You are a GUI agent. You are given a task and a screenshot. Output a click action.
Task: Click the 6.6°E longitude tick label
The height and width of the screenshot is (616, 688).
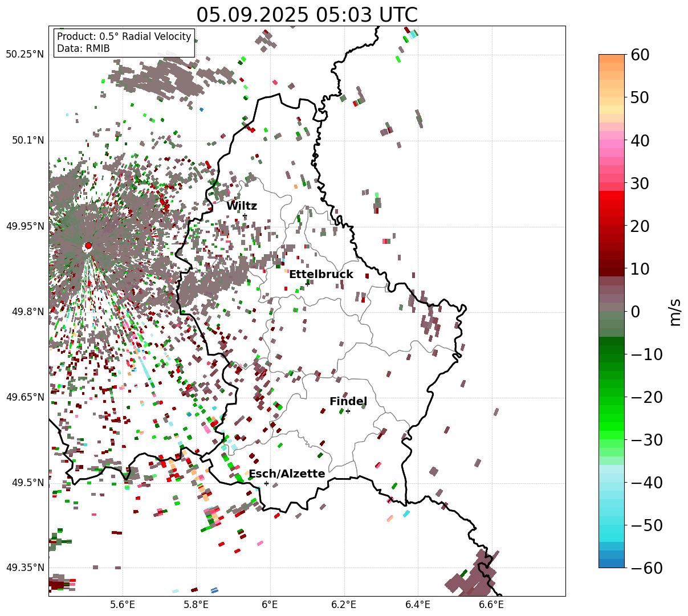click(491, 605)
